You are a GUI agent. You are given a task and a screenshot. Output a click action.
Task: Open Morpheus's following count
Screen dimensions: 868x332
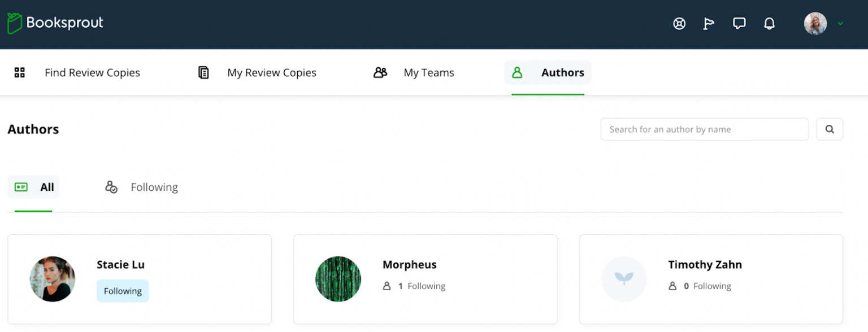tap(414, 286)
